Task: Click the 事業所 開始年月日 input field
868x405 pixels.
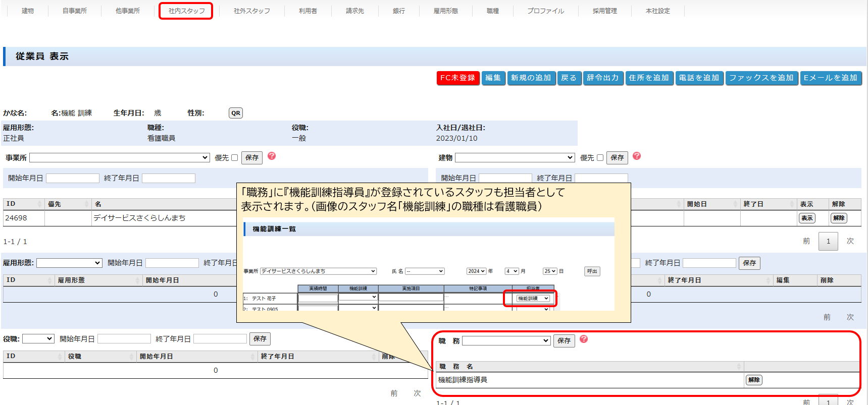Action: pyautogui.click(x=73, y=179)
